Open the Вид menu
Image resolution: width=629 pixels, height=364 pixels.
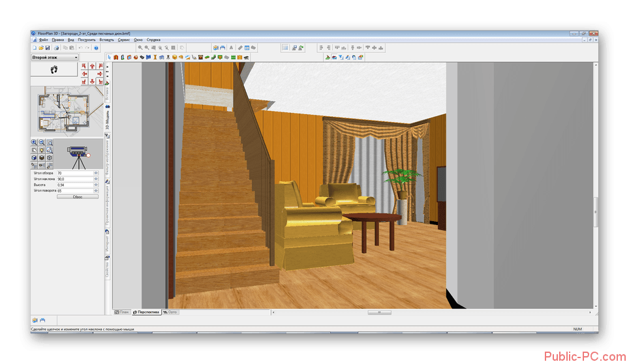(71, 40)
